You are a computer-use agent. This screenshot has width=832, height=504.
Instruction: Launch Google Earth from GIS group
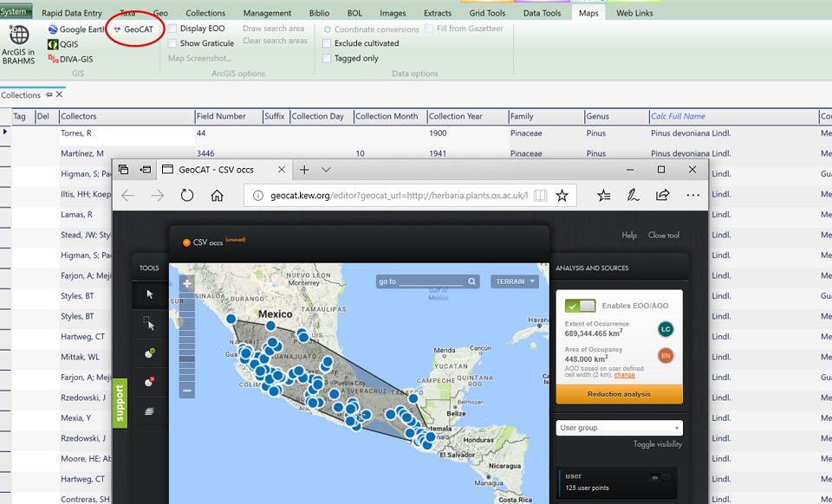click(x=76, y=29)
